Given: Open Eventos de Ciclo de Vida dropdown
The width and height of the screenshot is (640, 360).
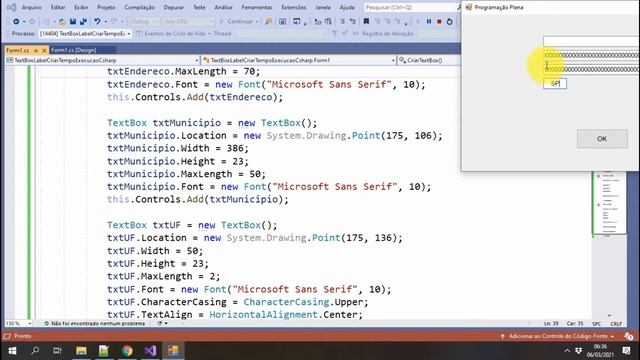Looking at the screenshot, I should [x=173, y=34].
